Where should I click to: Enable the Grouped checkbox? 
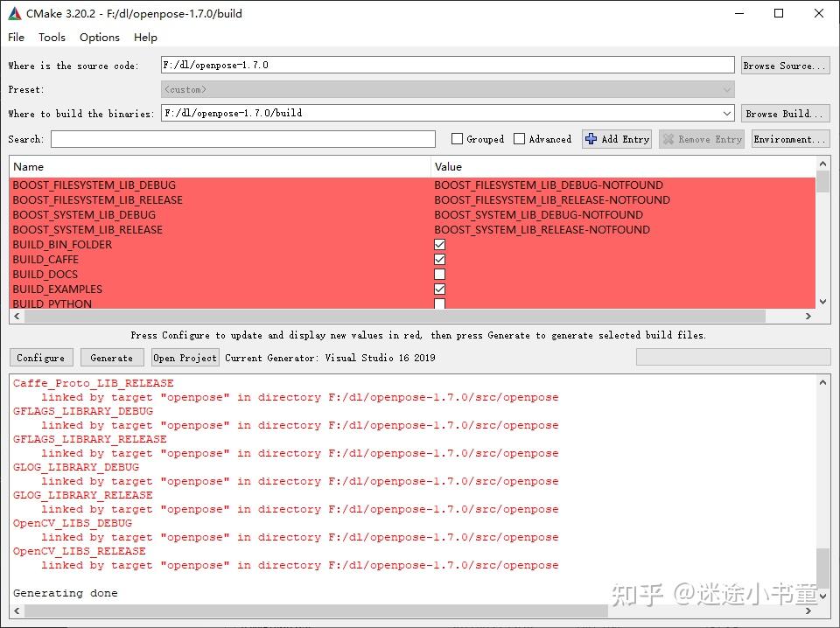pyautogui.click(x=456, y=138)
